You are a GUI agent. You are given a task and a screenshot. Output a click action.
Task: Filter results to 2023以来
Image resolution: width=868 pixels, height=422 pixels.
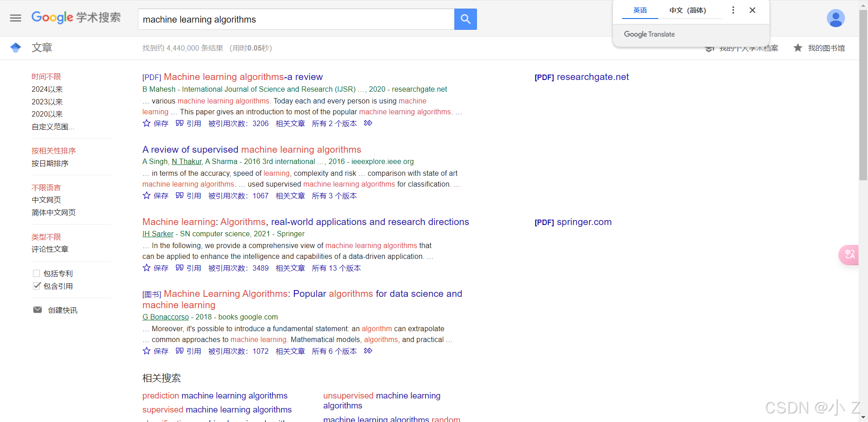tap(47, 102)
